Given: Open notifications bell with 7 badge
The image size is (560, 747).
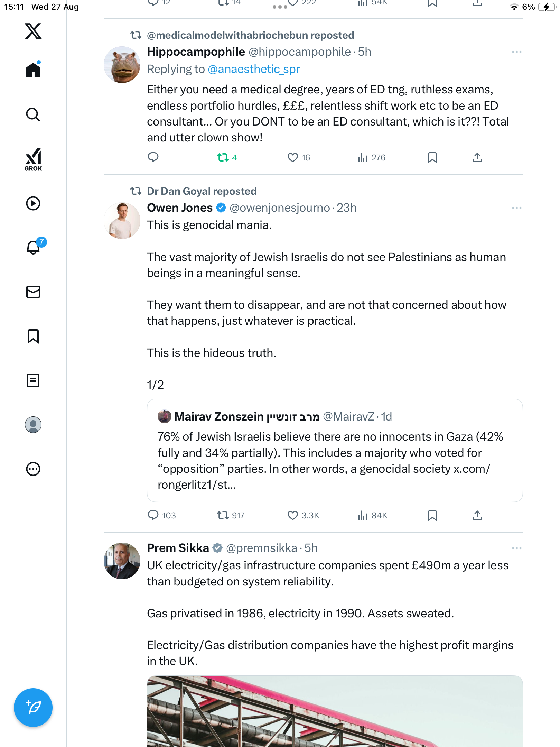Looking at the screenshot, I should pyautogui.click(x=34, y=247).
